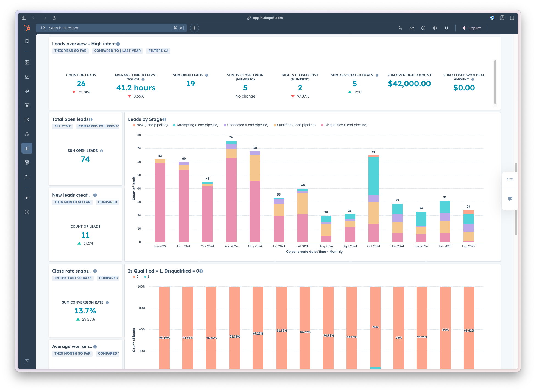Image resolution: width=536 pixels, height=392 pixels.
Task: Open the Content icon in sidebar
Action: (x=27, y=105)
